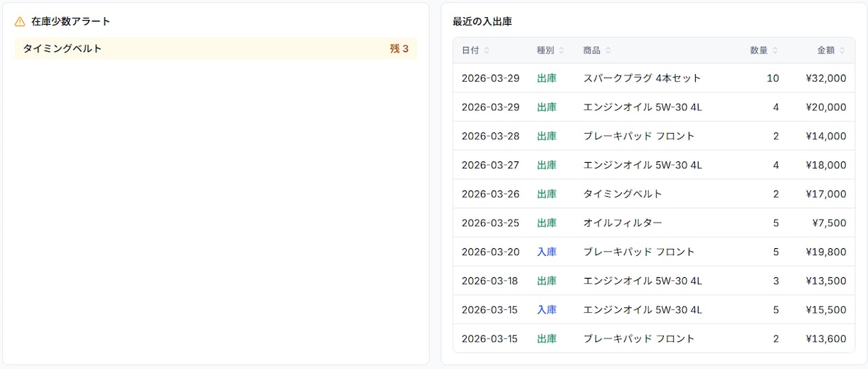The height and width of the screenshot is (369, 868).
Task: Sort the table by 日付 column arrows
Action: pyautogui.click(x=487, y=50)
